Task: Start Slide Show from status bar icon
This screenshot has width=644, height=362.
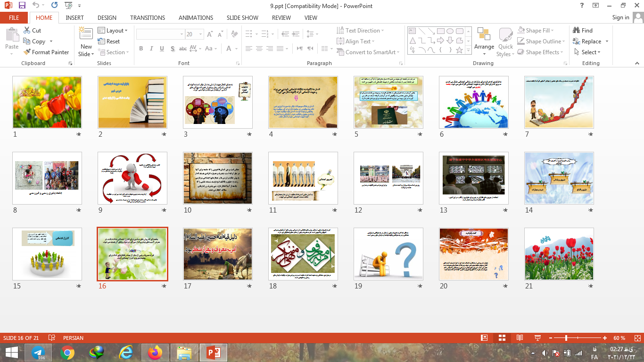Action: pos(537,338)
